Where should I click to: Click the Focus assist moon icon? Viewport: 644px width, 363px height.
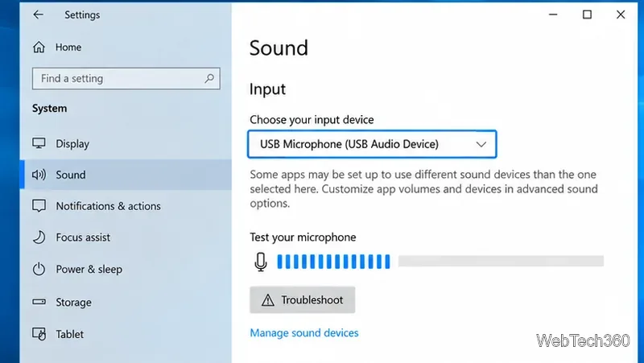click(x=39, y=237)
